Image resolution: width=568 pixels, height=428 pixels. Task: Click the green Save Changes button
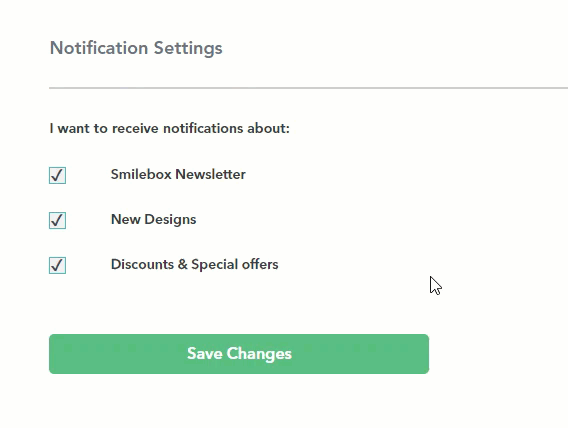(x=239, y=354)
